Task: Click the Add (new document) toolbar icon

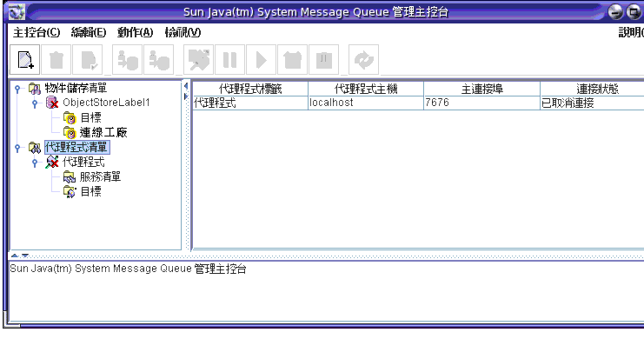Action: click(x=24, y=60)
